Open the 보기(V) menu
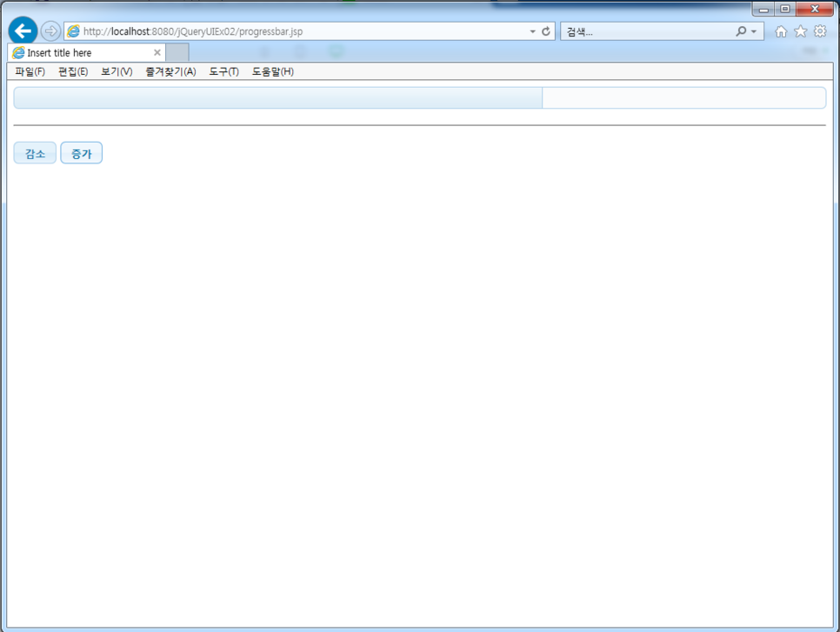The image size is (840, 632). click(x=117, y=72)
